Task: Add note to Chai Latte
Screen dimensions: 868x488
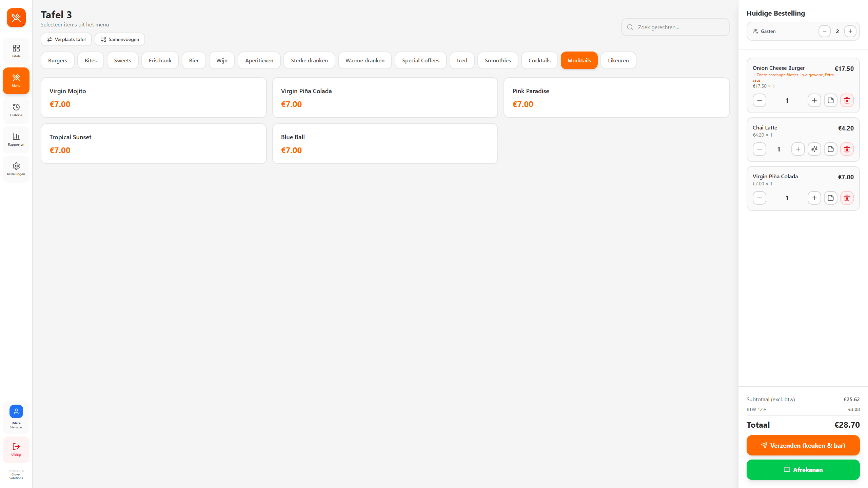Action: pyautogui.click(x=830, y=149)
